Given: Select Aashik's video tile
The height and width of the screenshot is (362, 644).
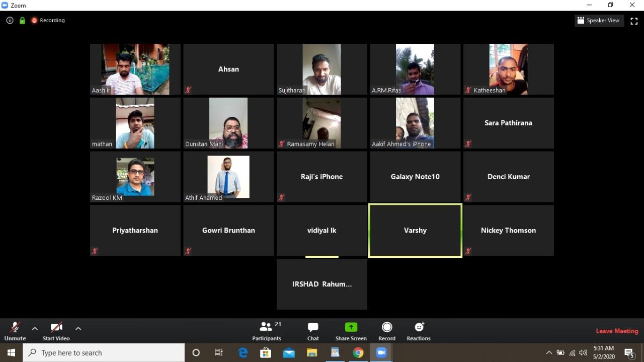Looking at the screenshot, I should 135,69.
